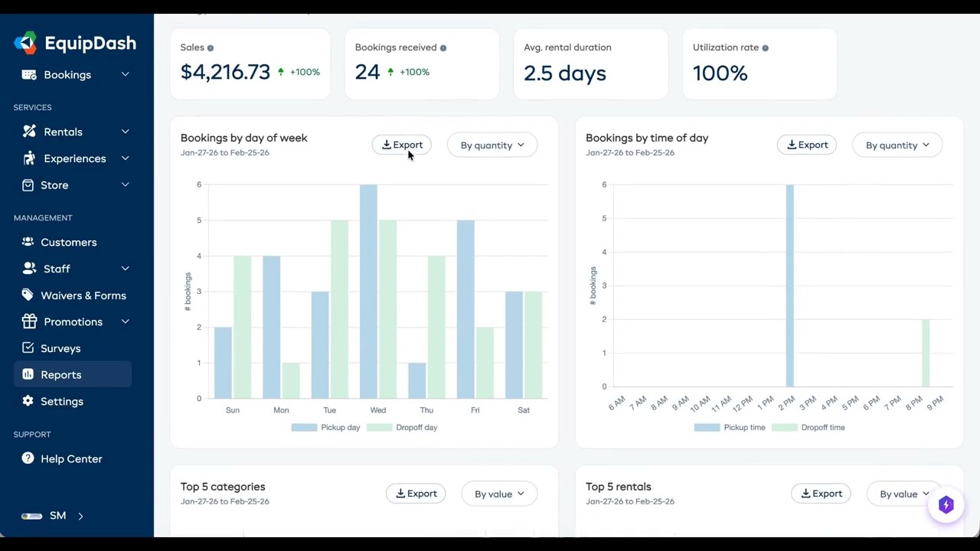Open the Settings page
Image resolution: width=980 pixels, height=551 pixels.
click(62, 401)
